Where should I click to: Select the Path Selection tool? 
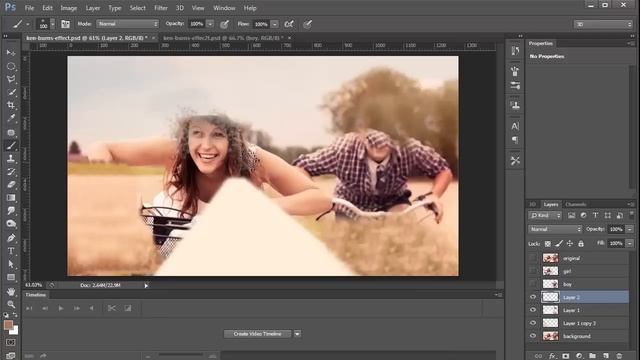pos(11,264)
